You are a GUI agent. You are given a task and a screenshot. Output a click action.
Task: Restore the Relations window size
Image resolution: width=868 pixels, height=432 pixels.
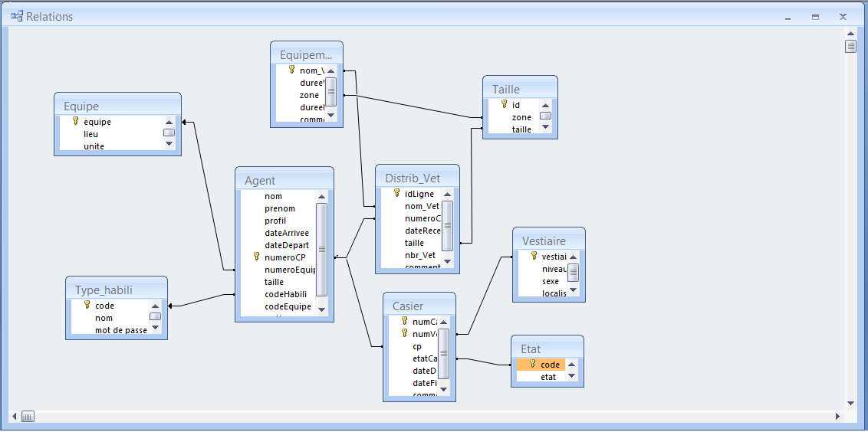[x=815, y=17]
